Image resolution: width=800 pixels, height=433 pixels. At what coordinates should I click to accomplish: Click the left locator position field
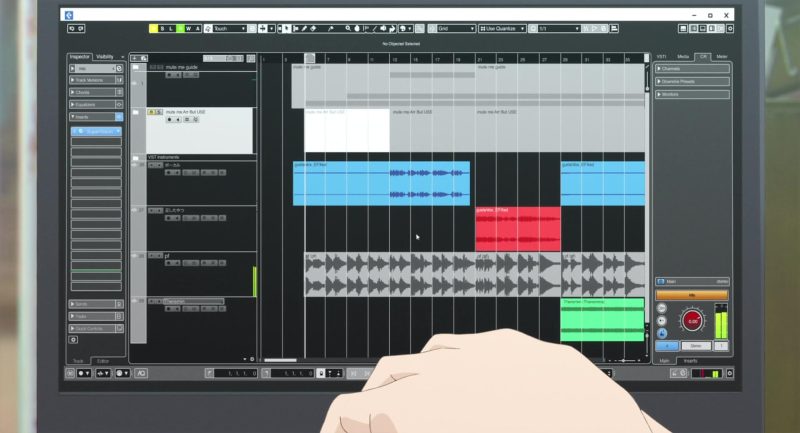[235, 373]
